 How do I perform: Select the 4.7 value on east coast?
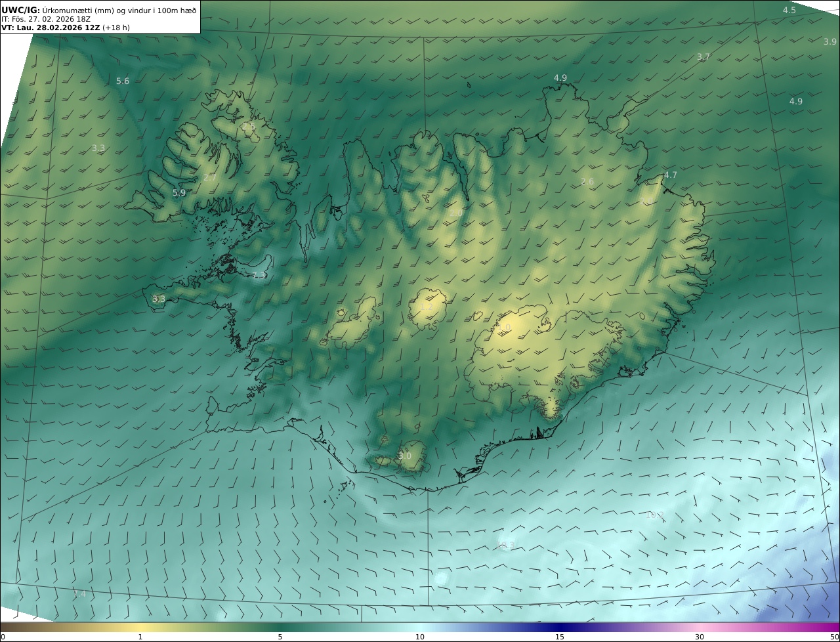coord(670,175)
